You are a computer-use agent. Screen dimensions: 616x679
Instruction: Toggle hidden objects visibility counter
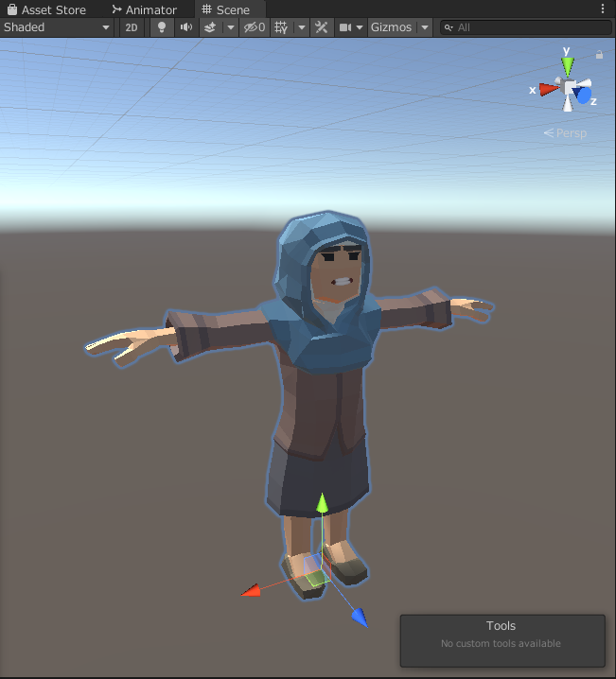(x=255, y=27)
